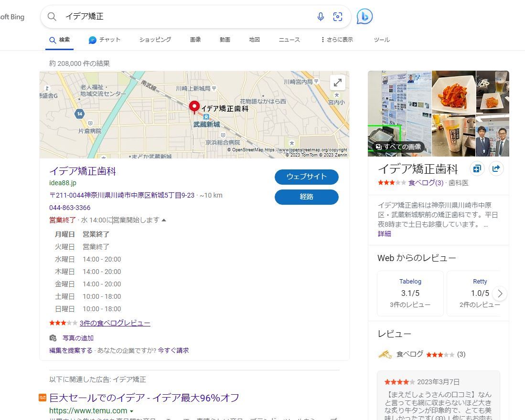The width and height of the screenshot is (525, 420).
Task: Open the ツール menu
Action: [x=382, y=40]
